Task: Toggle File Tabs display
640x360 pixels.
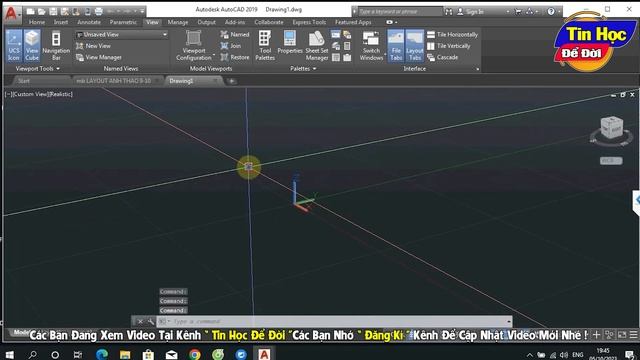Action: (x=396, y=46)
